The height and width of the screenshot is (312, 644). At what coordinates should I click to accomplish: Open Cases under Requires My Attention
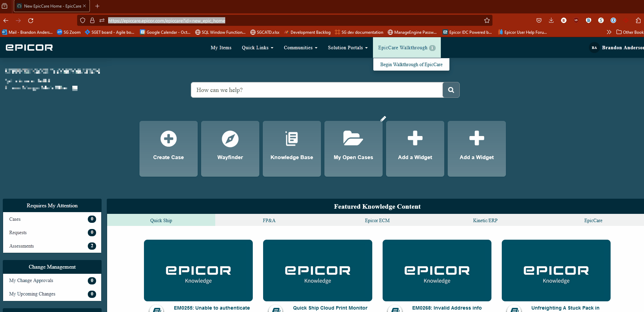pos(52,219)
